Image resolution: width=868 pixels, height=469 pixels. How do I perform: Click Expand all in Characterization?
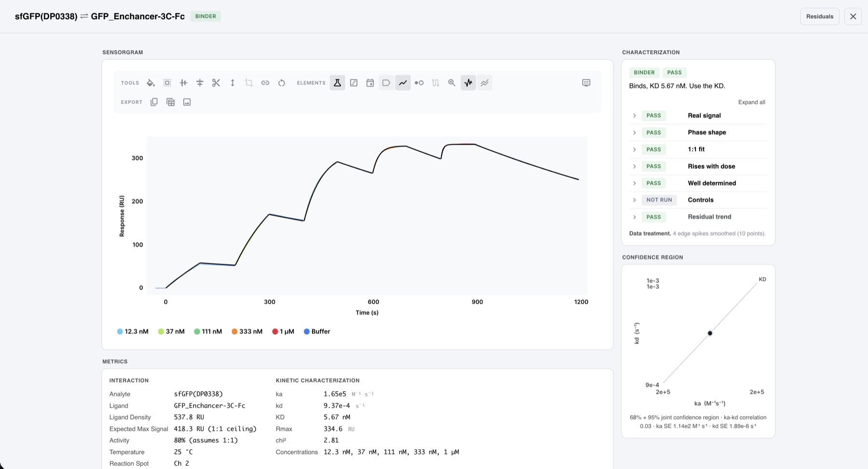tap(751, 102)
